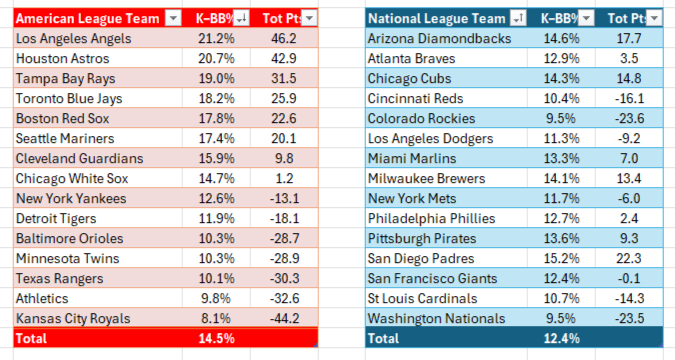Select the Colorado Rockies -23.6 cell
675x360 pixels.
click(x=629, y=118)
